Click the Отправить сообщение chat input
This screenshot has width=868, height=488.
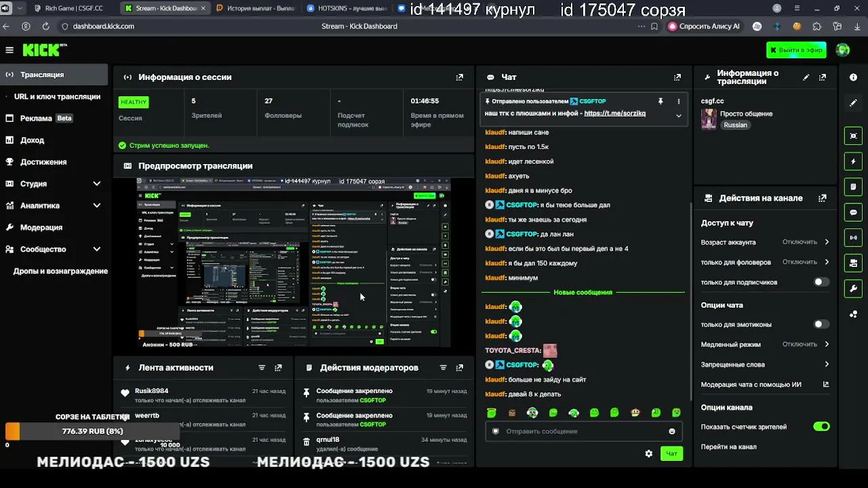583,431
